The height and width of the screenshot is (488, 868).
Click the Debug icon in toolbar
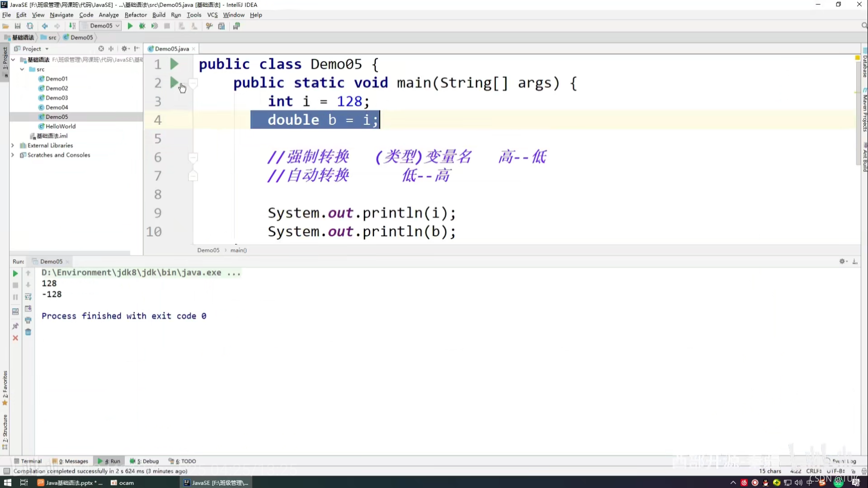click(x=142, y=26)
